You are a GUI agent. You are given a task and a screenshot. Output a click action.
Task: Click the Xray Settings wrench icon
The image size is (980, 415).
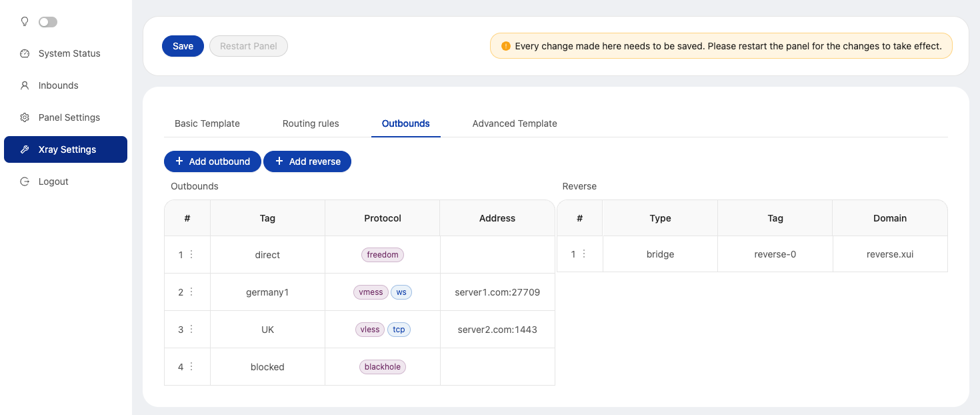pos(25,149)
